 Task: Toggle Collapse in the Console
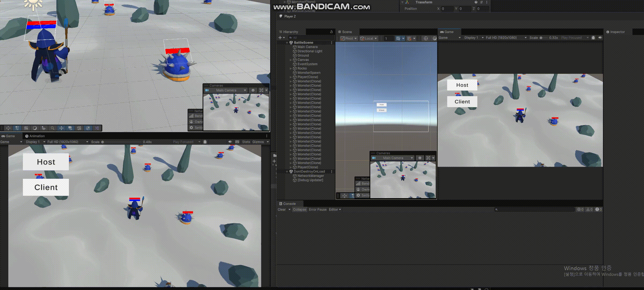299,209
